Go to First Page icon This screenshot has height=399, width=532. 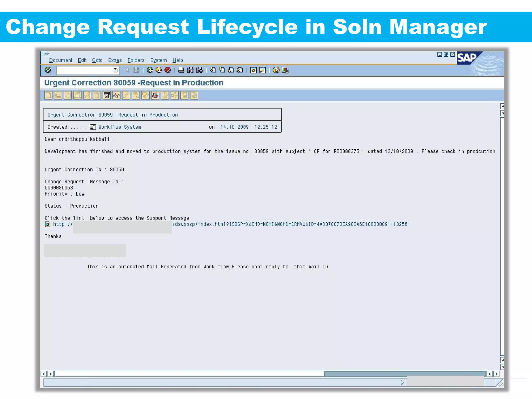[213, 70]
